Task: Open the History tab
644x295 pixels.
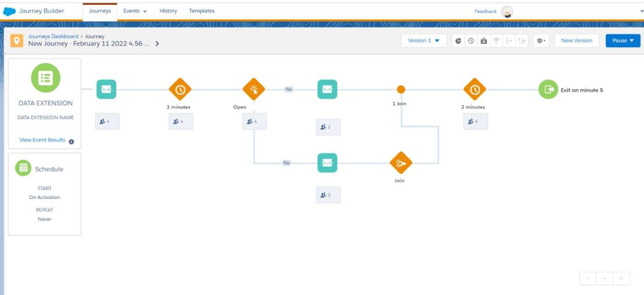Action: (168, 11)
